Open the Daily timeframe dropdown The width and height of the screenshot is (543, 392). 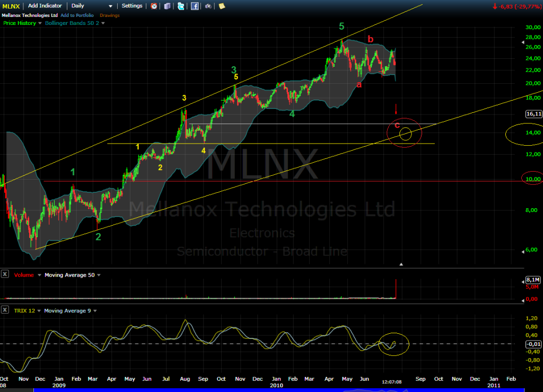tap(92, 6)
